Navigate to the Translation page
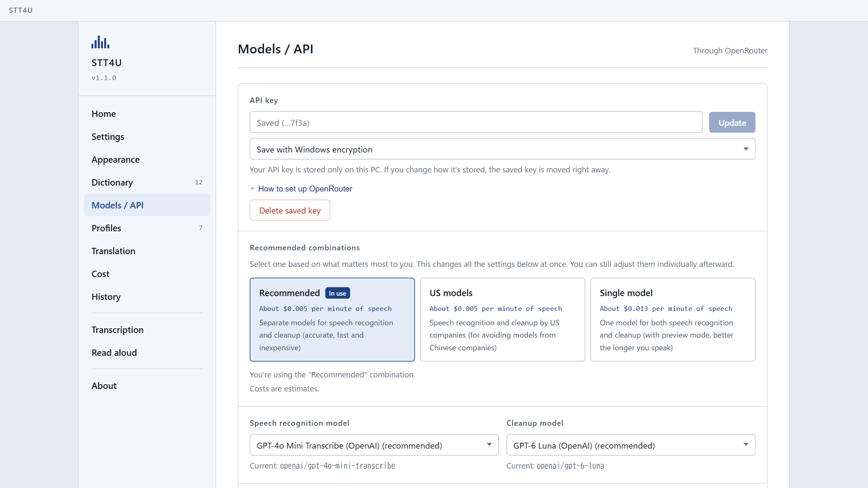Image resolution: width=868 pixels, height=488 pixels. pyautogui.click(x=147, y=251)
